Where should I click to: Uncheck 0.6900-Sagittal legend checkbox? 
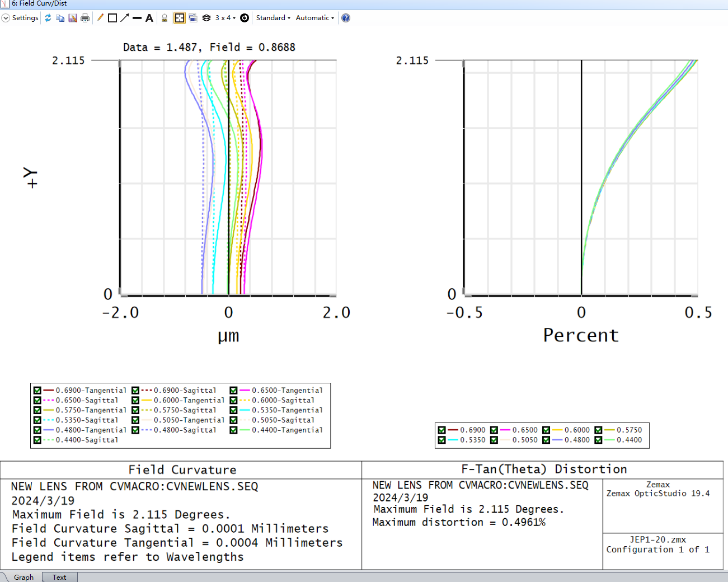135,391
